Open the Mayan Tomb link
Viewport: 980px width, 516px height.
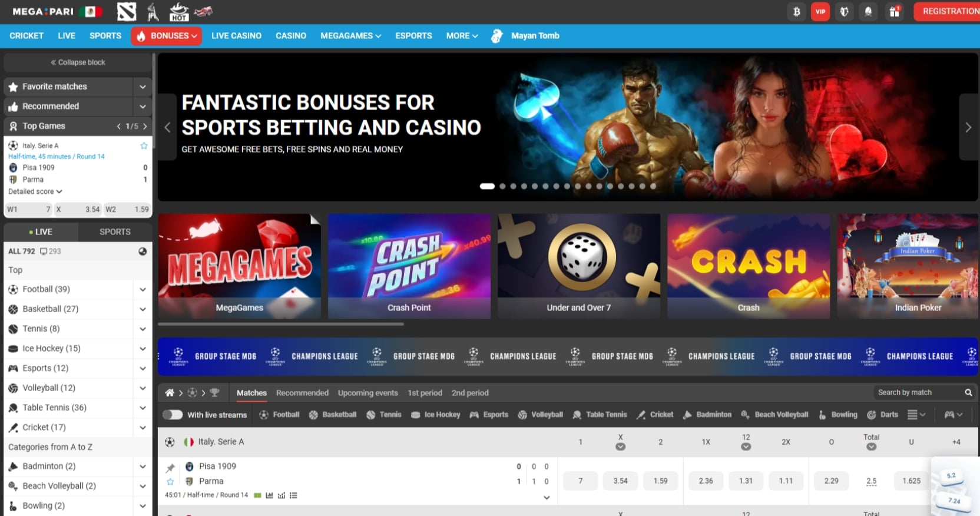pos(525,36)
